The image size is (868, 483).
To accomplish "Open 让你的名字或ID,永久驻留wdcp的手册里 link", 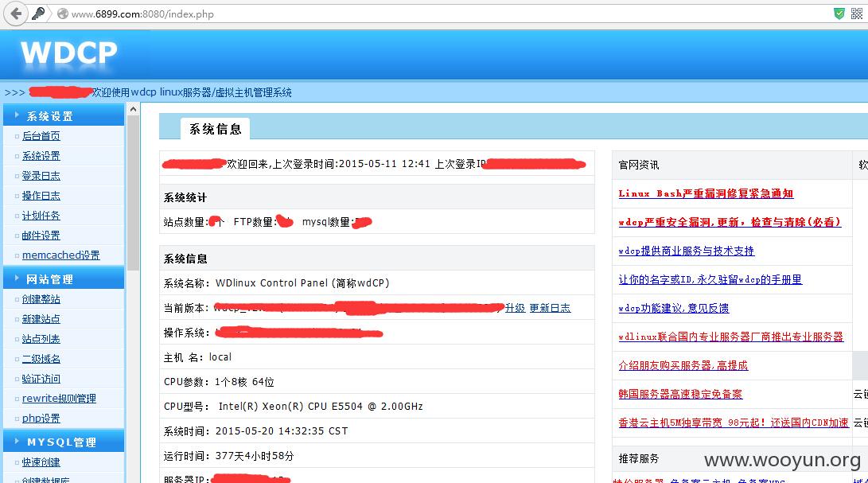I will click(x=710, y=280).
